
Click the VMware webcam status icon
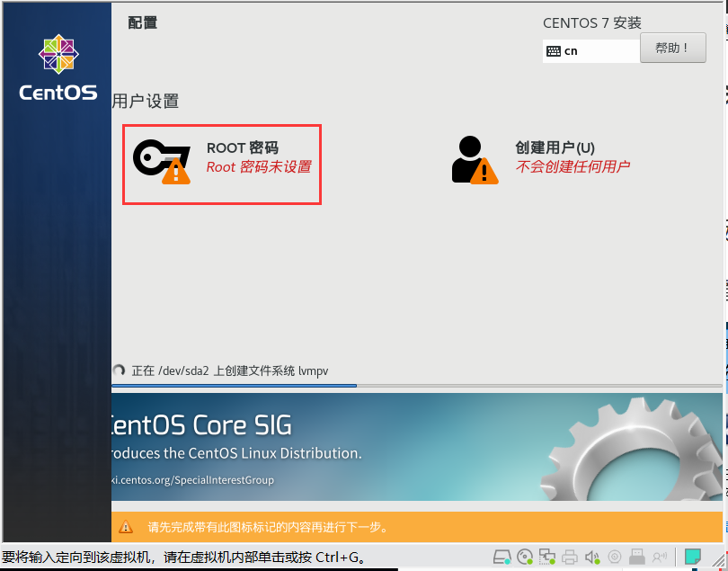(x=614, y=557)
